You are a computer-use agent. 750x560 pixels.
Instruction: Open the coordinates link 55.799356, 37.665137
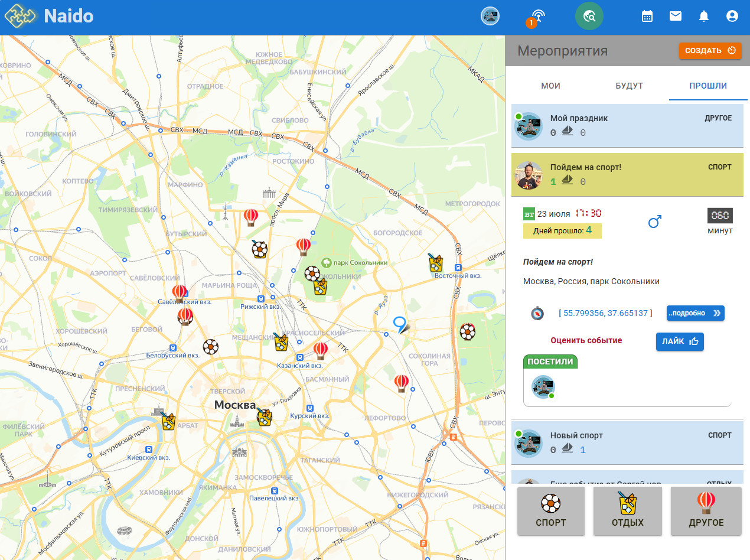coord(605,312)
